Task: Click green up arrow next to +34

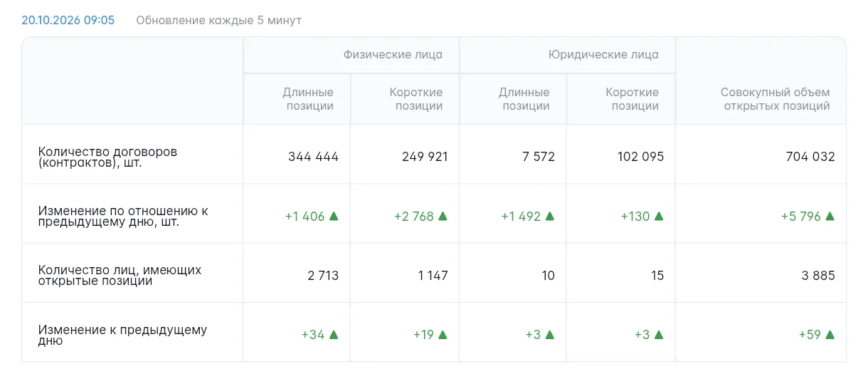Action: [x=334, y=335]
